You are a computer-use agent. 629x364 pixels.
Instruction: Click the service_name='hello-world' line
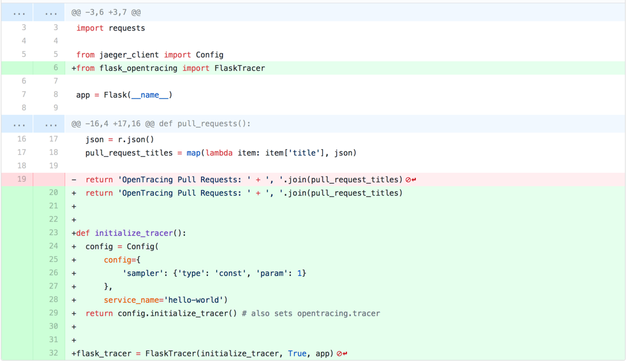(x=166, y=300)
